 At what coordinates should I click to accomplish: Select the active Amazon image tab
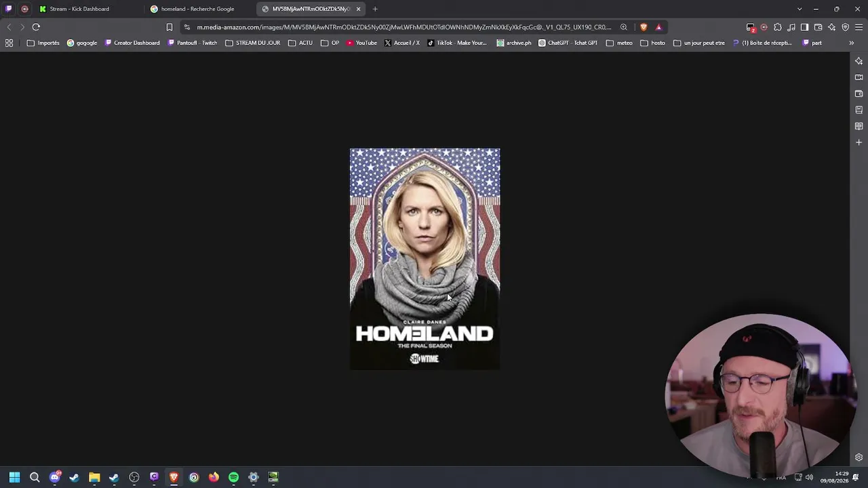point(311,9)
